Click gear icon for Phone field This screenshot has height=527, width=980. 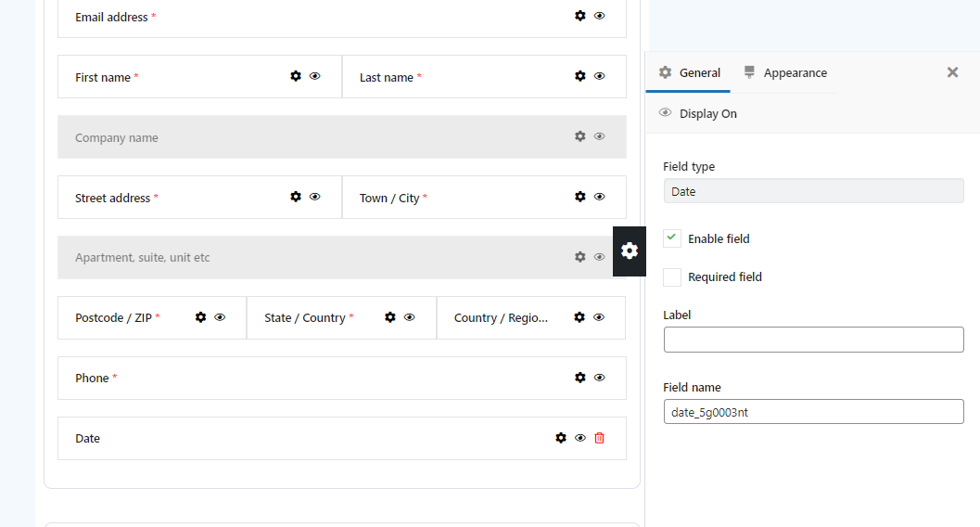click(x=580, y=378)
